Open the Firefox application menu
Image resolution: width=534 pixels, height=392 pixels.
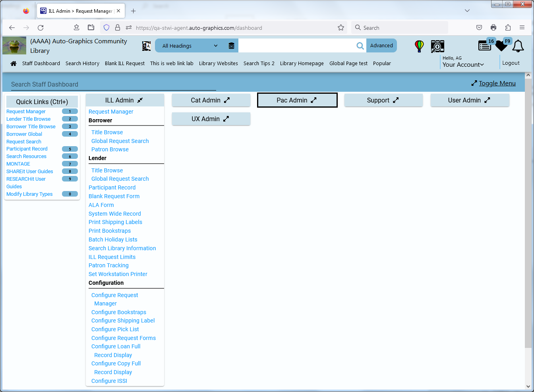(522, 28)
